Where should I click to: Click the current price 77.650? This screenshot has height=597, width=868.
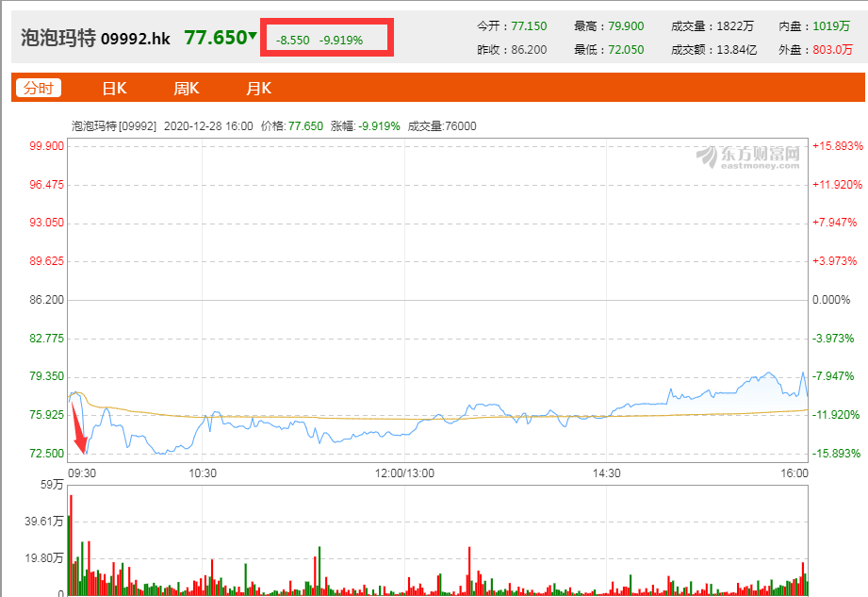coord(215,38)
